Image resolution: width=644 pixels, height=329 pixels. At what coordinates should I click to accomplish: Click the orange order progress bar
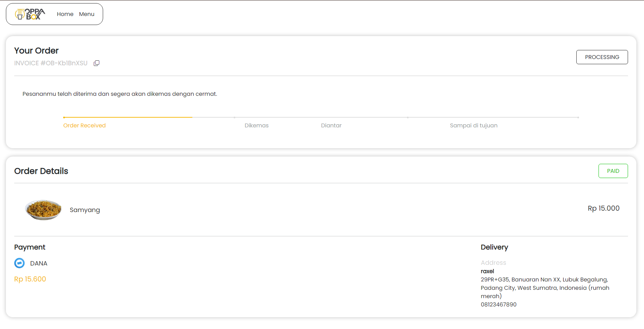128,117
